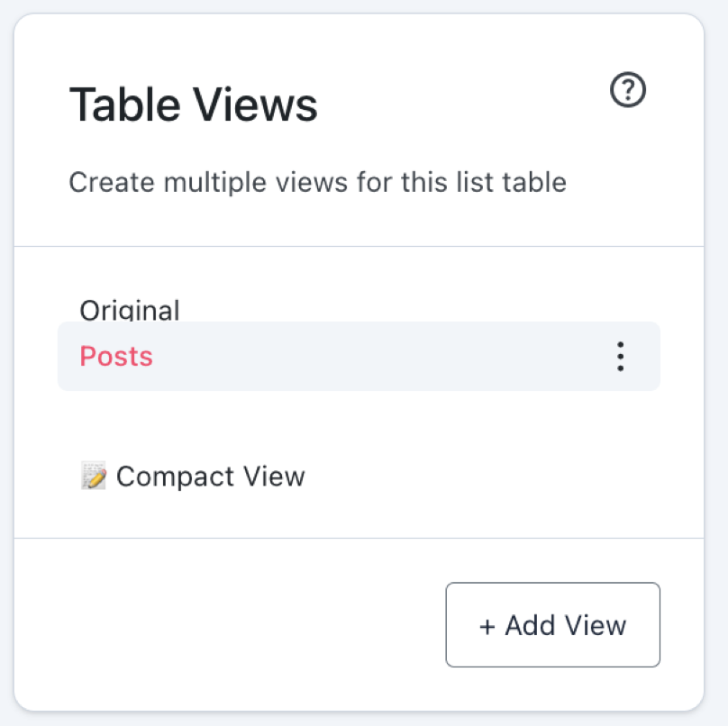Viewport: 728px width, 726px height.
Task: Click the Compact View text label
Action: [x=210, y=476]
